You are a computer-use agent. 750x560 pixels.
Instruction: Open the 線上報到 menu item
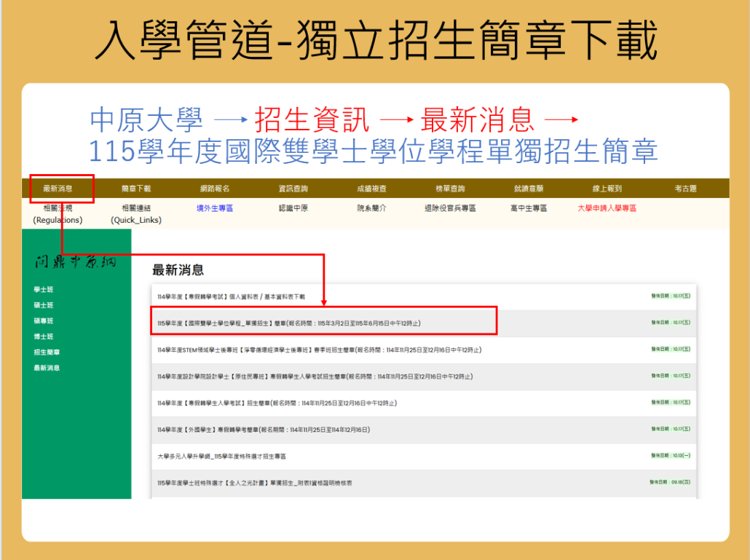607,189
